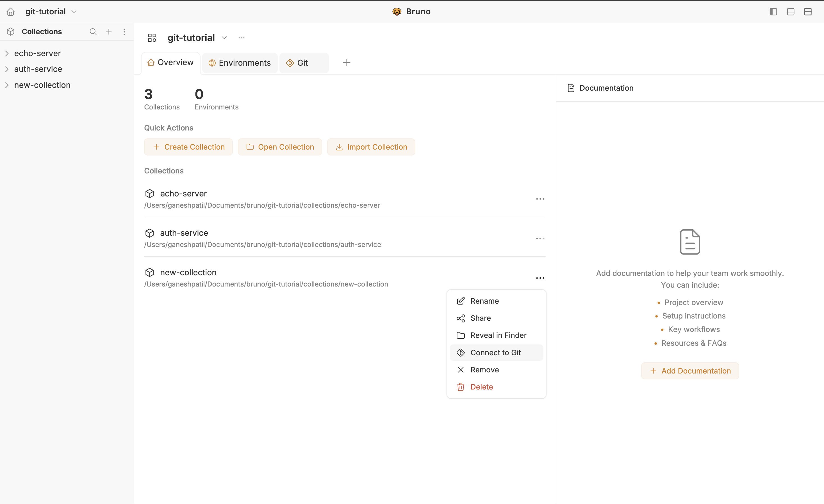
Task: Search collections with the magnifier icon
Action: (93, 32)
